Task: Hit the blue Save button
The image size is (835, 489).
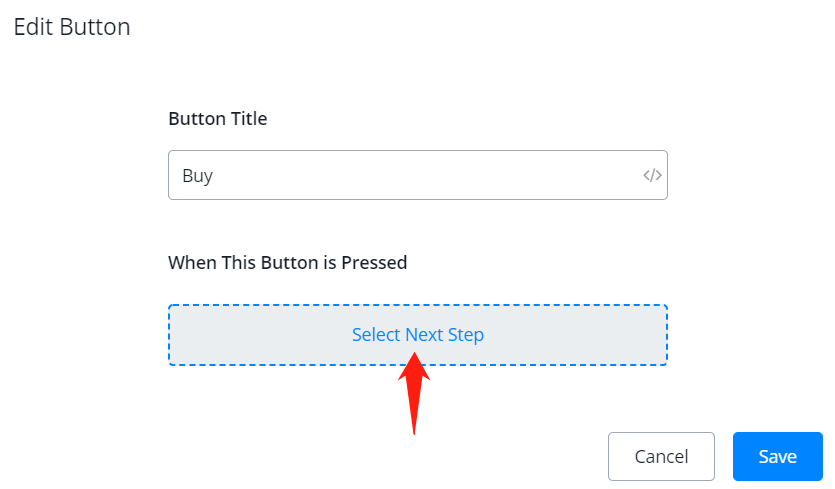Action: click(x=777, y=457)
